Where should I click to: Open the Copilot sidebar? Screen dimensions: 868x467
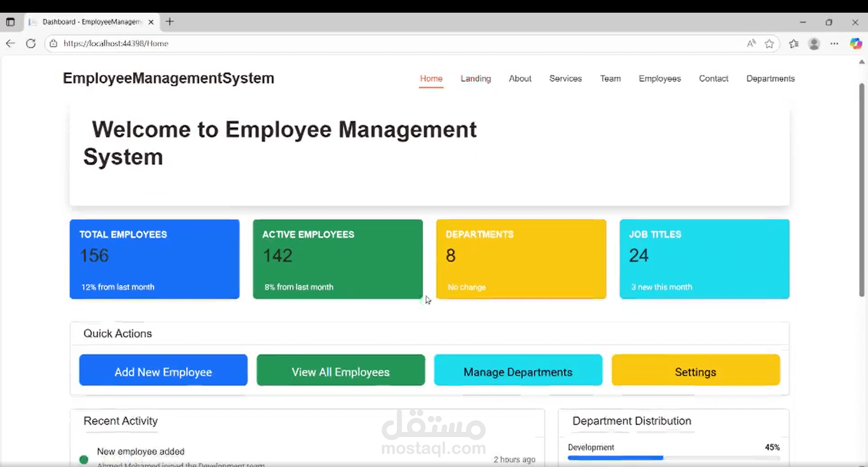pos(856,43)
